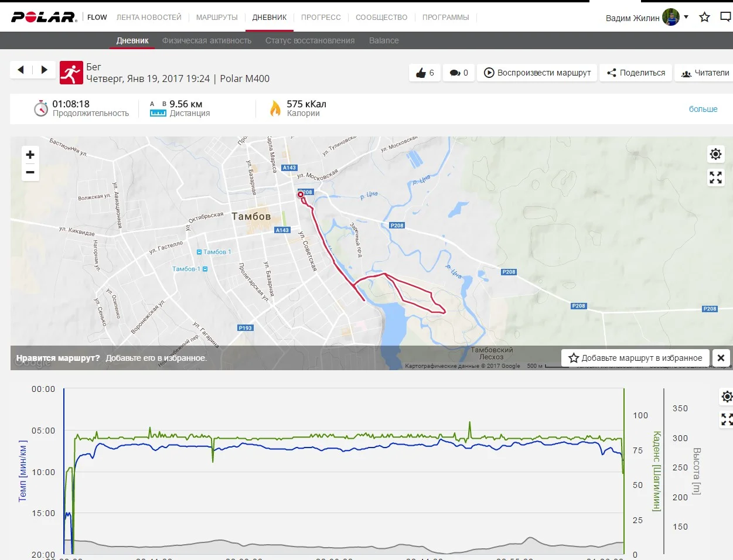Go to previous training session arrow
This screenshot has width=733, height=560.
coord(21,70)
